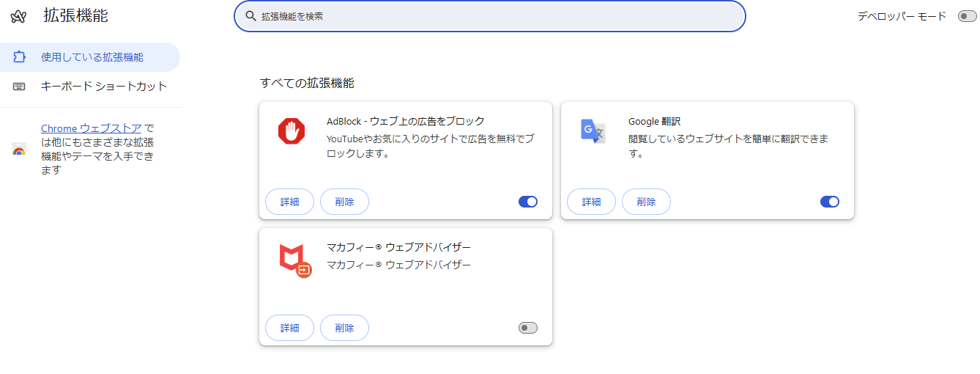
Task: Click 削除 to remove Google 翻訳
Action: coord(646,202)
